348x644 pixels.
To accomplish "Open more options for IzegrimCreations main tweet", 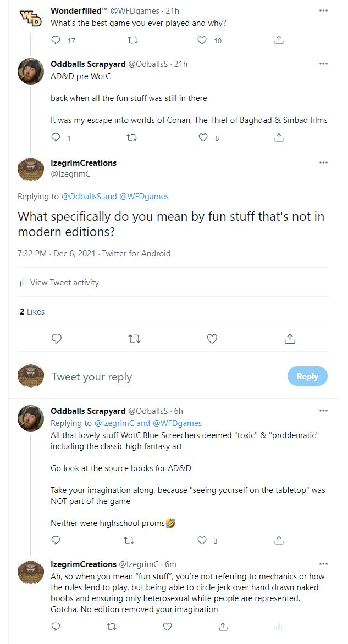I will coord(323,163).
